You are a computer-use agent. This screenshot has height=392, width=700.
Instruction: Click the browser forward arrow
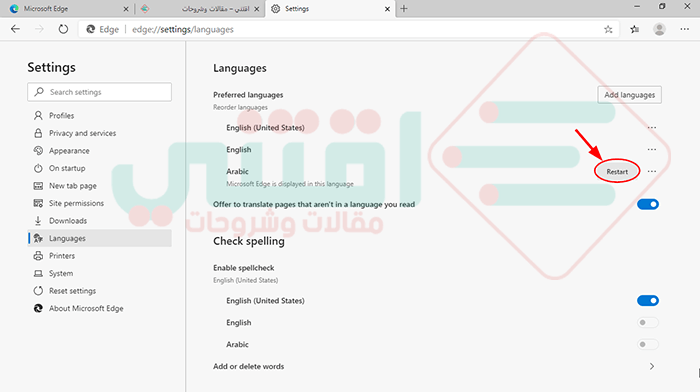coord(39,29)
